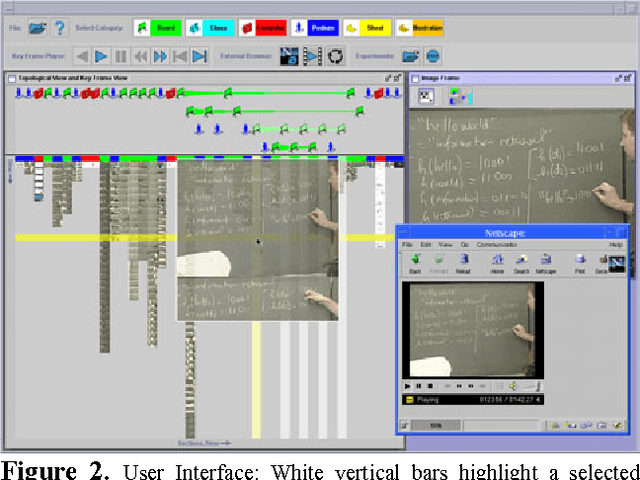Click the Netscape toolbar Netscape button
The height and width of the screenshot is (480, 640).
(x=546, y=264)
